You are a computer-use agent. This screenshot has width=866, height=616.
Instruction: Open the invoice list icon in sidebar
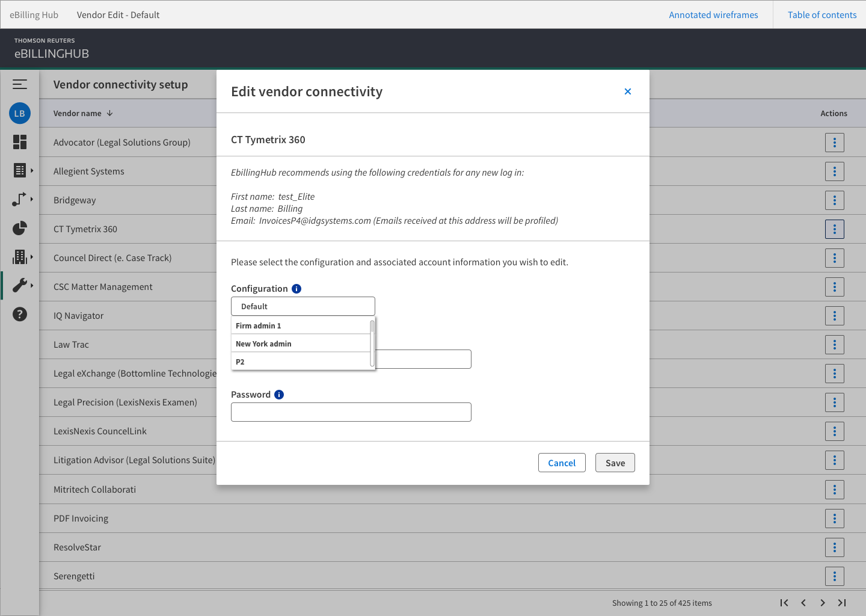click(x=20, y=171)
